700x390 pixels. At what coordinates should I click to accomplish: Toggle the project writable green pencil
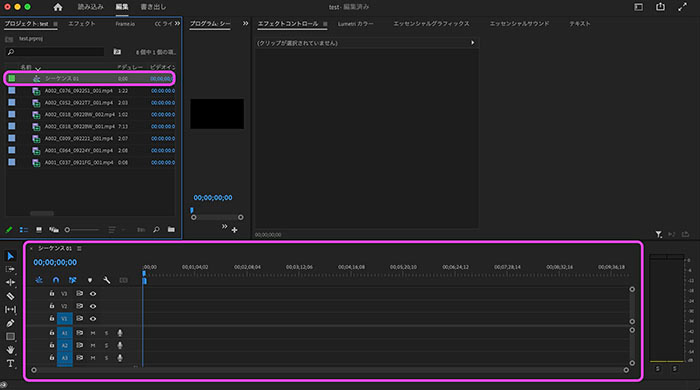coord(8,230)
